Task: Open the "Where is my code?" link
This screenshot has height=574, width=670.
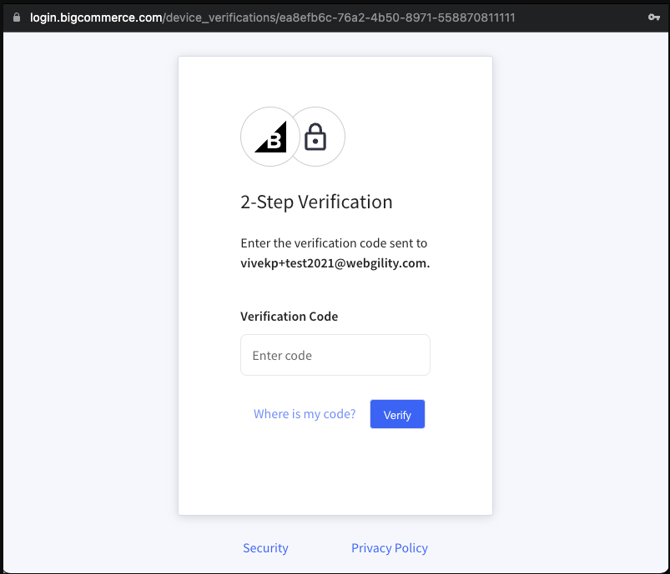Action: pyautogui.click(x=304, y=414)
